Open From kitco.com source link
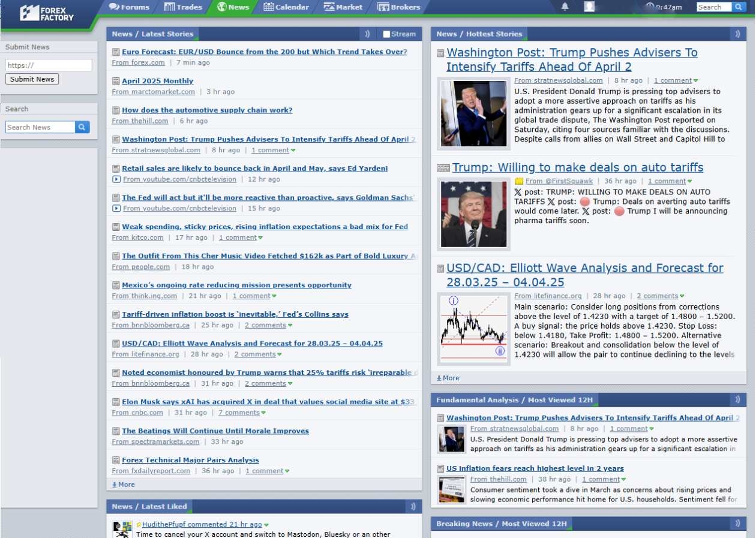The width and height of the screenshot is (756, 538). coord(137,238)
